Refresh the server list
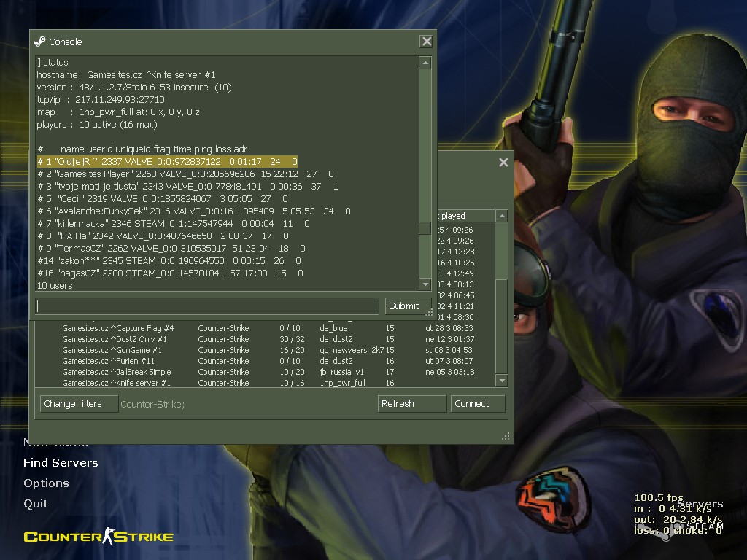Image resolution: width=747 pixels, height=560 pixels. tap(412, 404)
